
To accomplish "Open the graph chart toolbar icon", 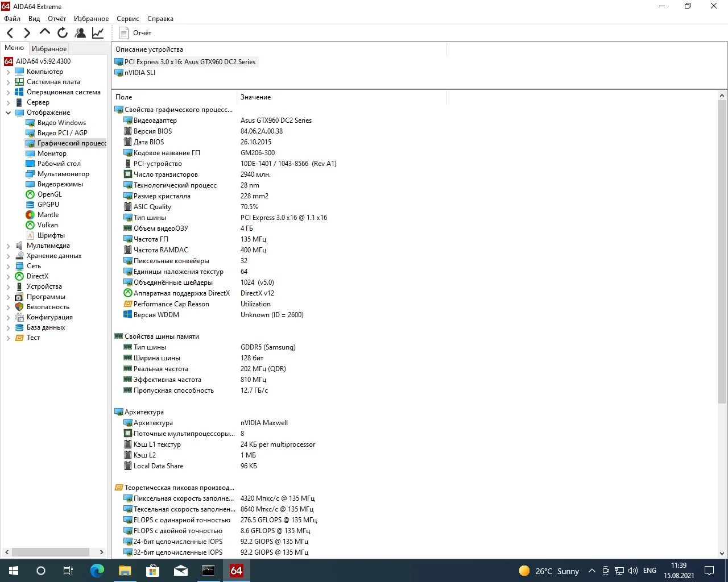I will [98, 33].
